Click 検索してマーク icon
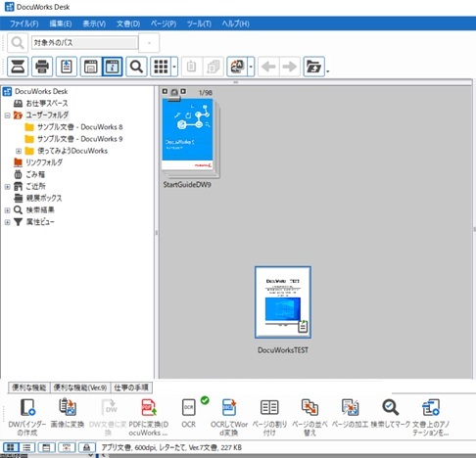 [x=390, y=407]
